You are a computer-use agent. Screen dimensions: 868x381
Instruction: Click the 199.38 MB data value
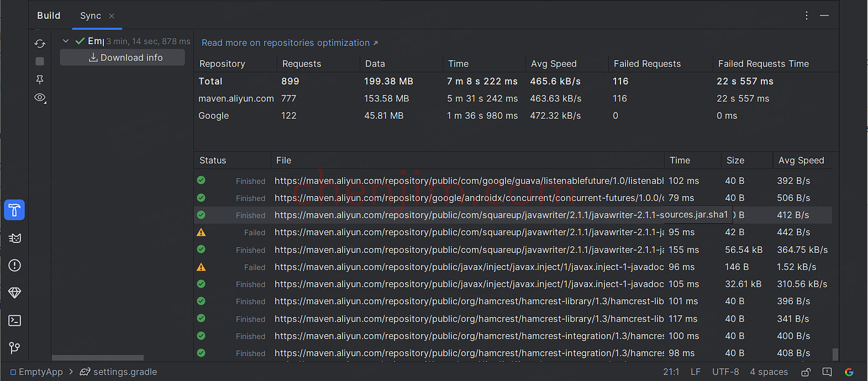[x=388, y=81]
